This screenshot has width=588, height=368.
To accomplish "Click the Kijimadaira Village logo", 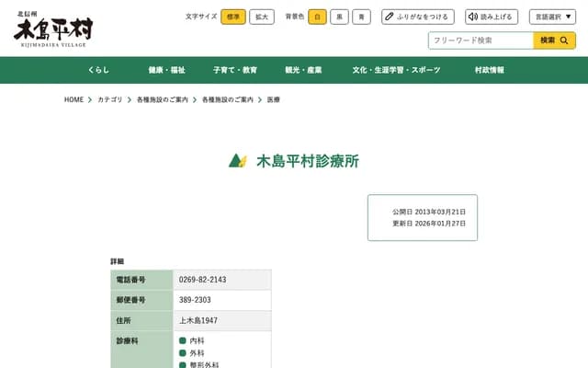I will tap(52, 28).
